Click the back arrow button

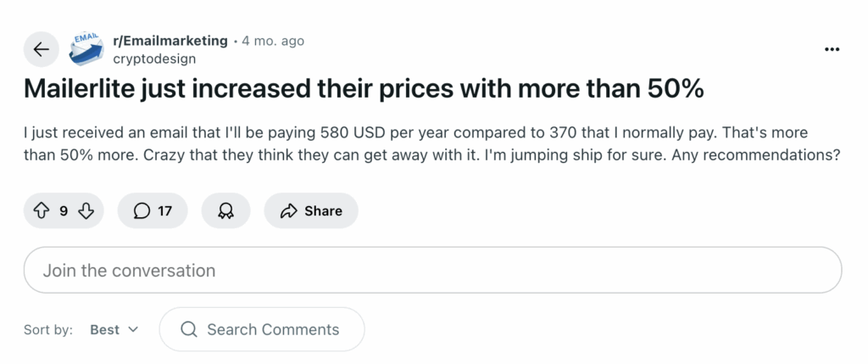pos(41,49)
